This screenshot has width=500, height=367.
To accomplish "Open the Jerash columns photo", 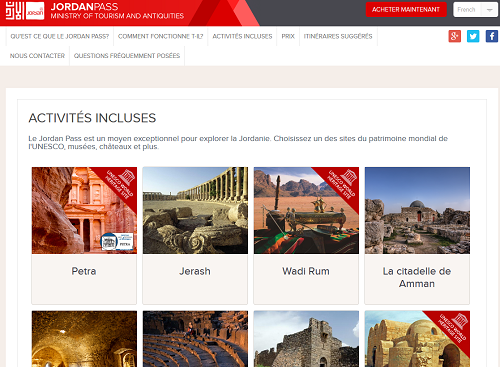I will 195,210.
